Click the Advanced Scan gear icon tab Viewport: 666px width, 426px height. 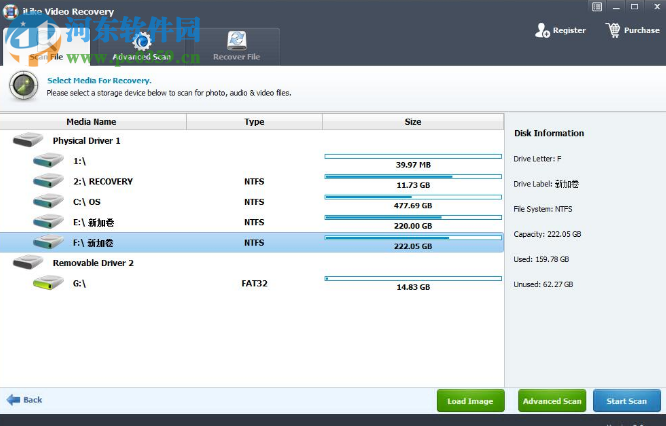point(142,41)
